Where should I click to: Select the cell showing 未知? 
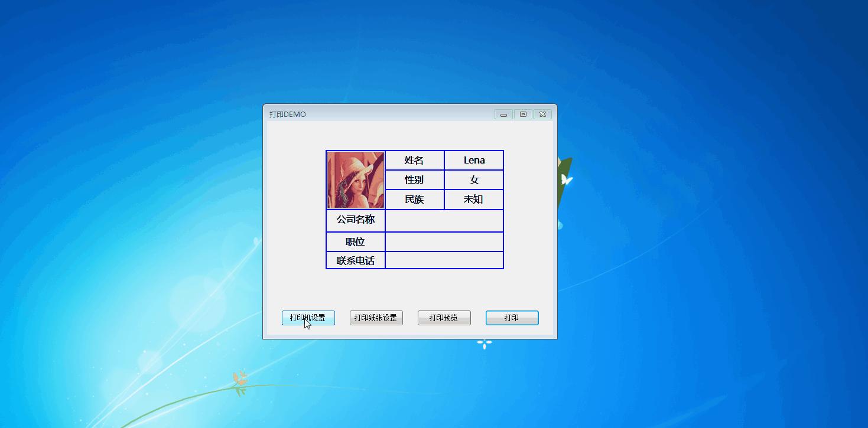click(474, 199)
